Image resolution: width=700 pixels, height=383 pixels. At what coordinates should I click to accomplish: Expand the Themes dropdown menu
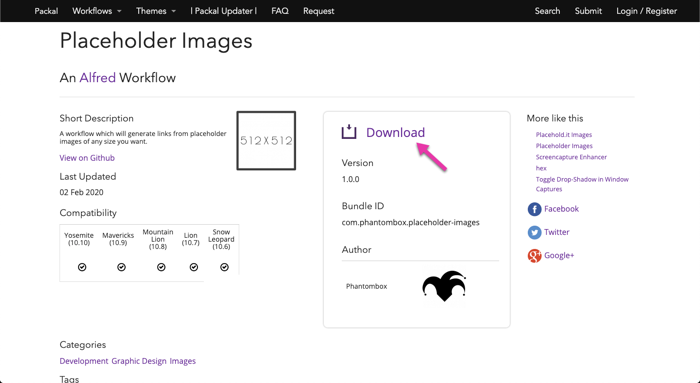(156, 11)
